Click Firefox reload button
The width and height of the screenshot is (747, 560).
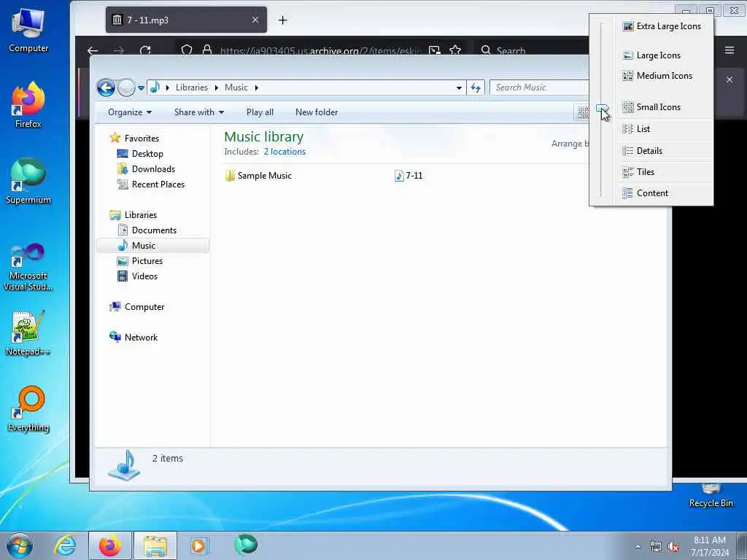click(145, 50)
